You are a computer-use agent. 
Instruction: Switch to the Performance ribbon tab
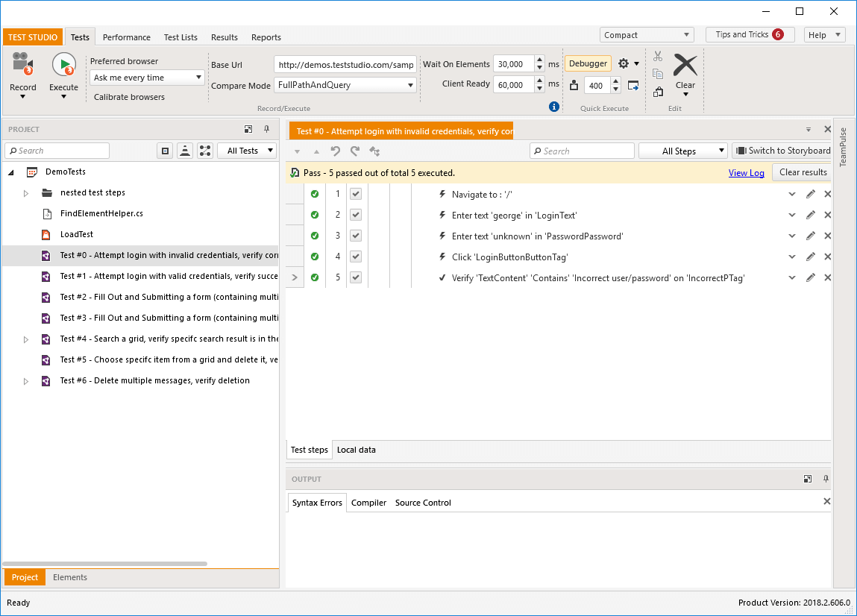126,37
